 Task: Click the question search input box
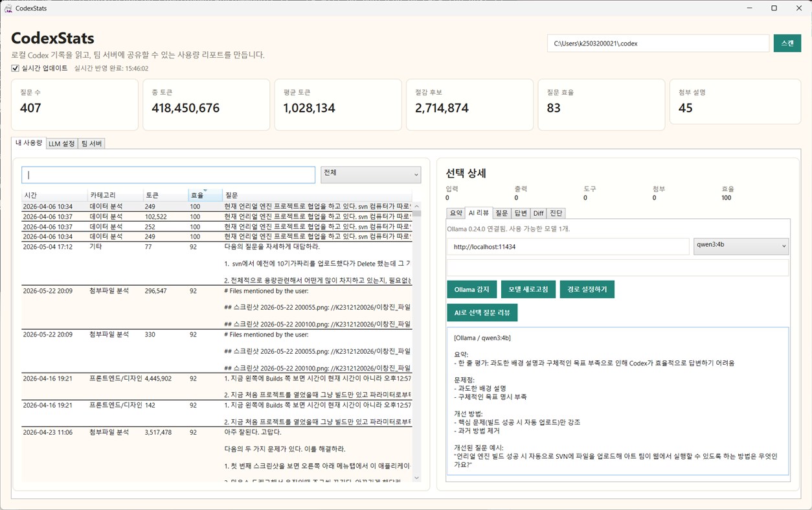click(x=168, y=175)
